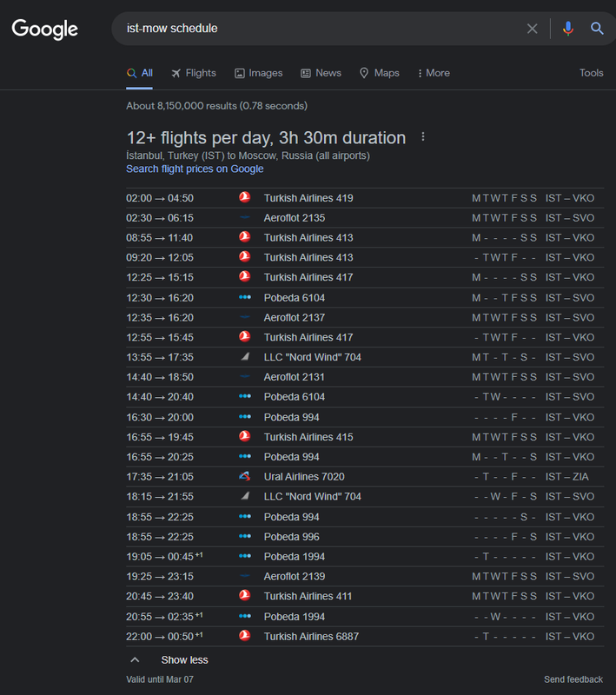Click the Ural Airlines 7020 flight name
Image resolution: width=616 pixels, height=695 pixels.
[304, 477]
